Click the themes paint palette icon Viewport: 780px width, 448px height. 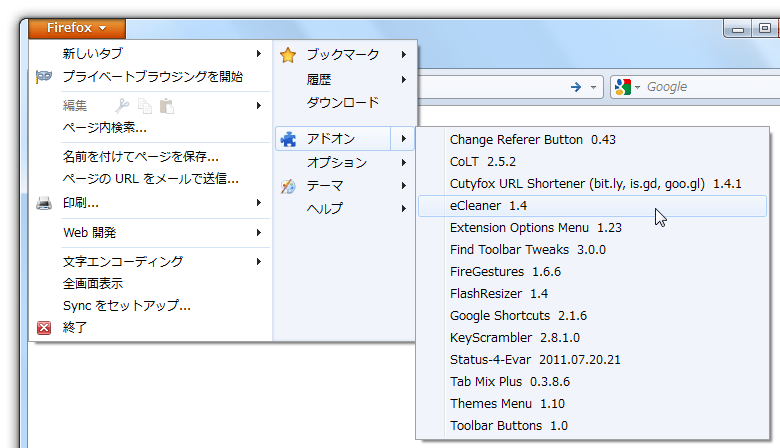coord(288,186)
